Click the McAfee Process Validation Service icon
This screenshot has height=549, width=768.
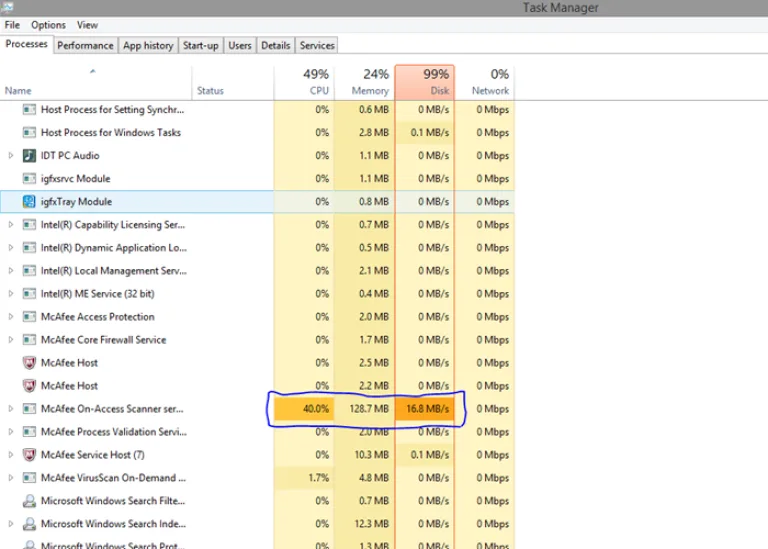[x=29, y=432]
